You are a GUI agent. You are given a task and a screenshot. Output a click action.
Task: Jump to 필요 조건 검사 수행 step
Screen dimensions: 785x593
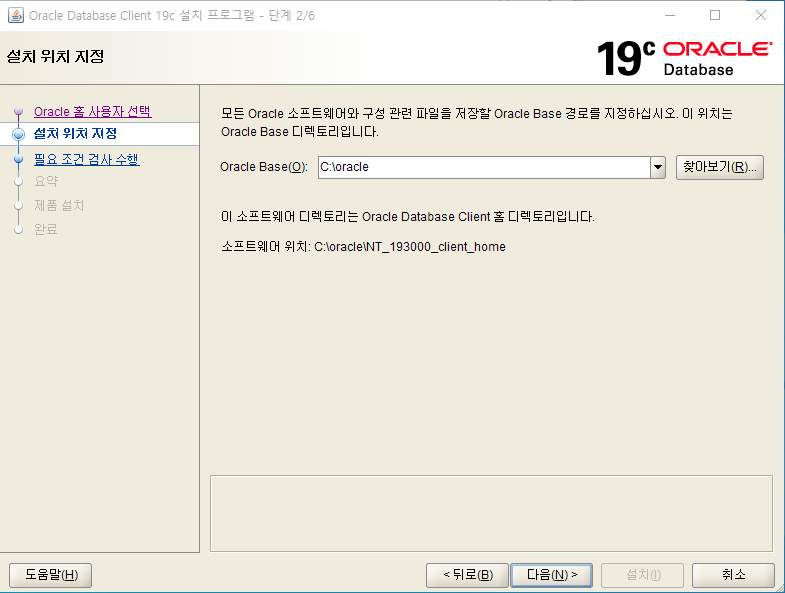click(x=87, y=159)
